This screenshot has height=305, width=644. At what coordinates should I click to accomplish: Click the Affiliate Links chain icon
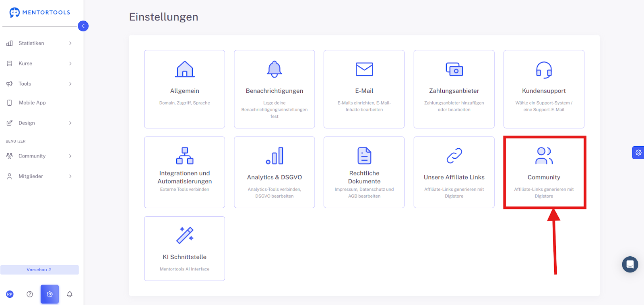[454, 156]
